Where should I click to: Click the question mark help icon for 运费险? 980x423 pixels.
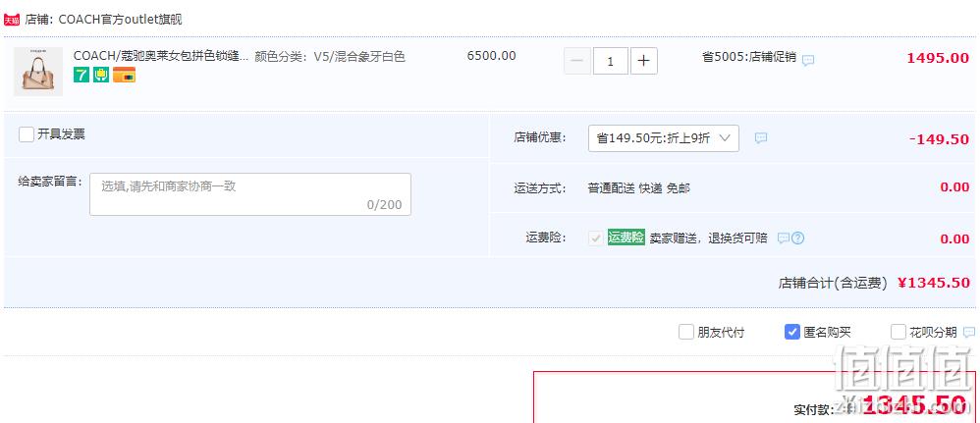[797, 238]
